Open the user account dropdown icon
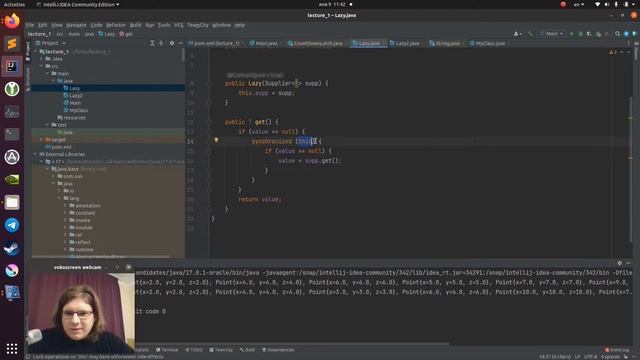 tap(518, 34)
